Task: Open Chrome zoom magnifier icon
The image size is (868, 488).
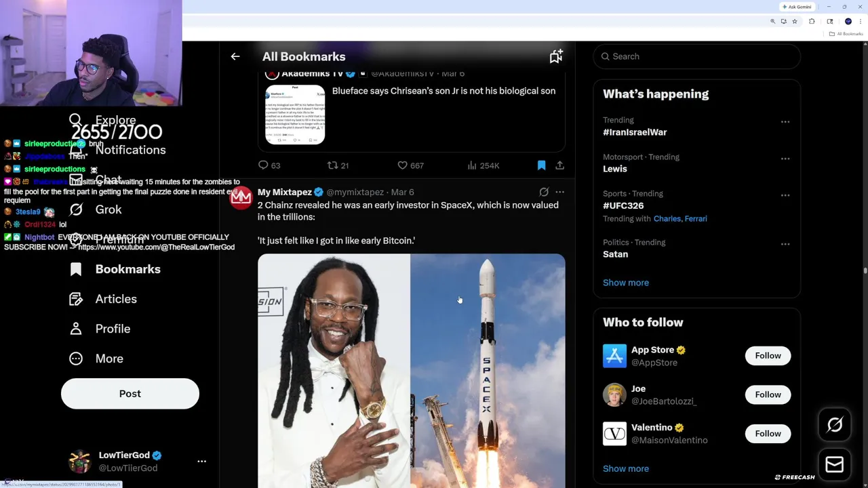Action: coord(772,22)
